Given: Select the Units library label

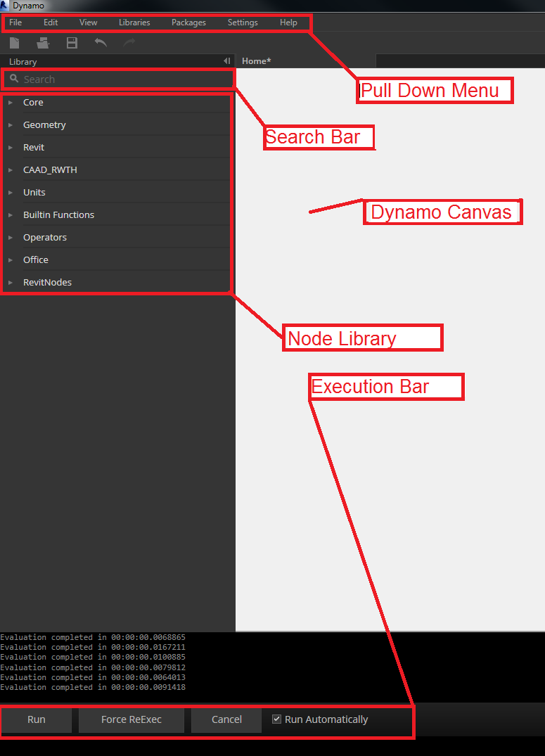Looking at the screenshot, I should click(x=34, y=193).
